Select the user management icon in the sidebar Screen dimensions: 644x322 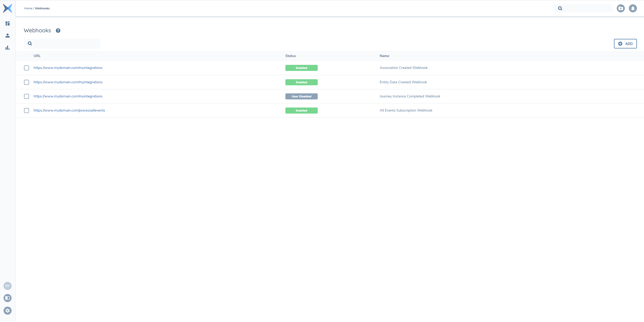[7, 35]
